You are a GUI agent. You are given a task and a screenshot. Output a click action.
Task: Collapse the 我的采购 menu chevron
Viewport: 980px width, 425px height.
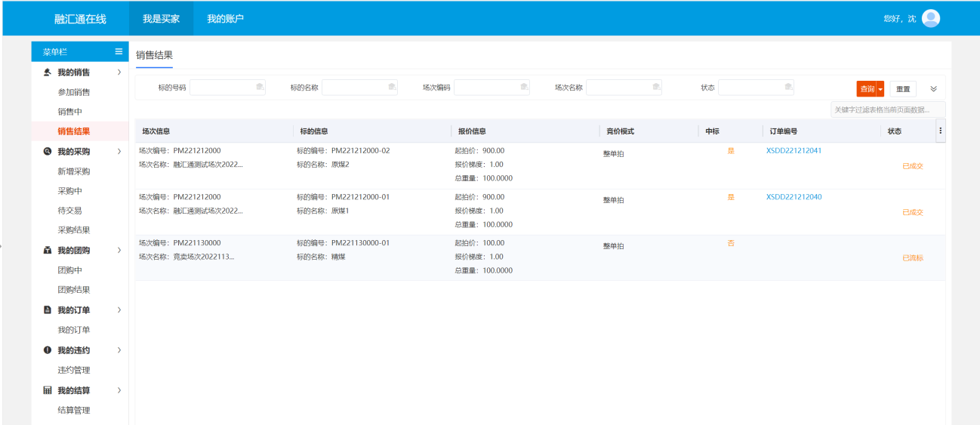(x=119, y=151)
